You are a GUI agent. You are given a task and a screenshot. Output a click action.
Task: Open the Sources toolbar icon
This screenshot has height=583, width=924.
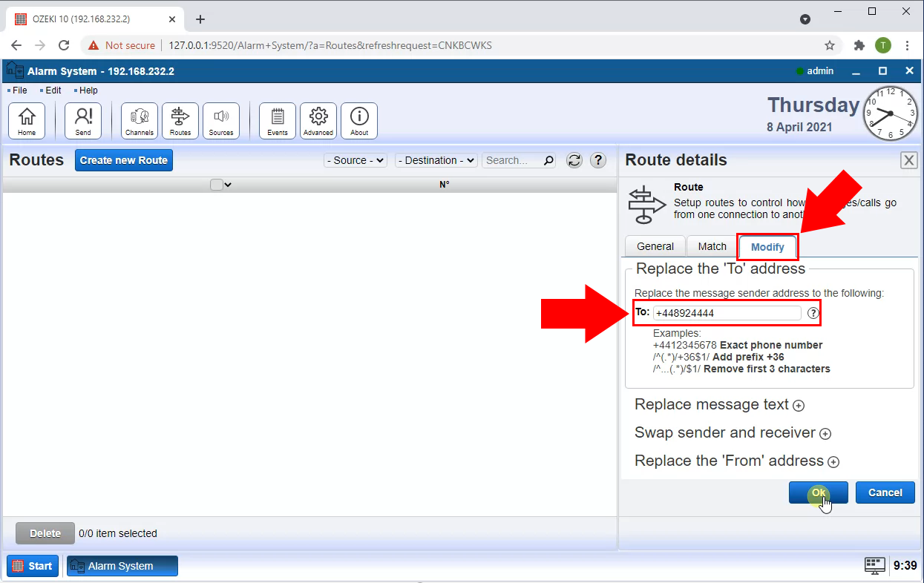[221, 120]
